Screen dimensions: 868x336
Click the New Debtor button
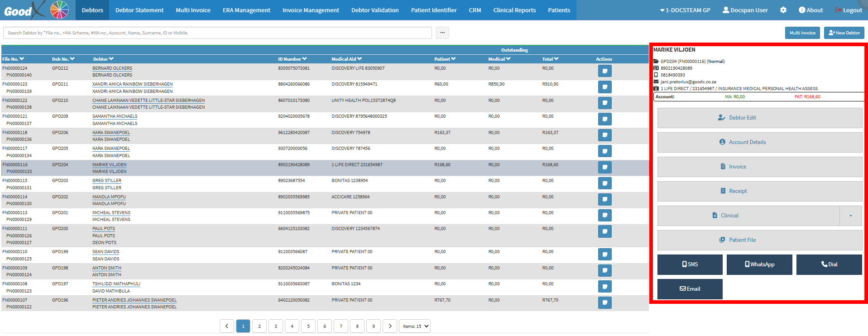pos(844,33)
